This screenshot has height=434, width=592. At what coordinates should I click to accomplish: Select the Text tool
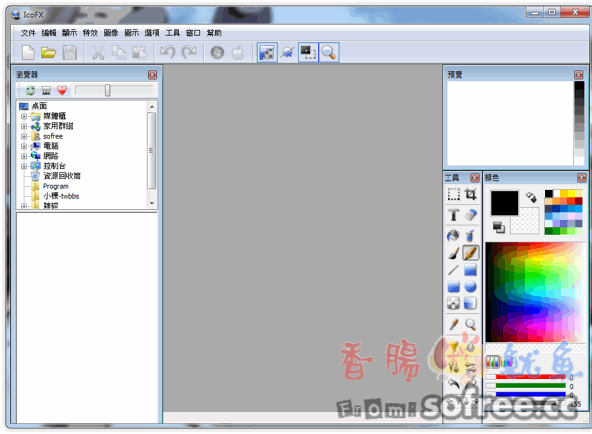453,215
